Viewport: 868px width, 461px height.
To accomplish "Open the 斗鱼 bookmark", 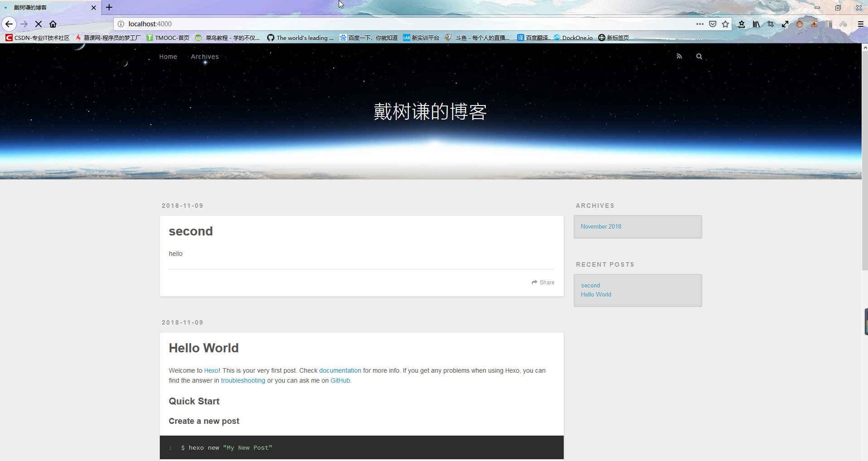I will point(477,38).
